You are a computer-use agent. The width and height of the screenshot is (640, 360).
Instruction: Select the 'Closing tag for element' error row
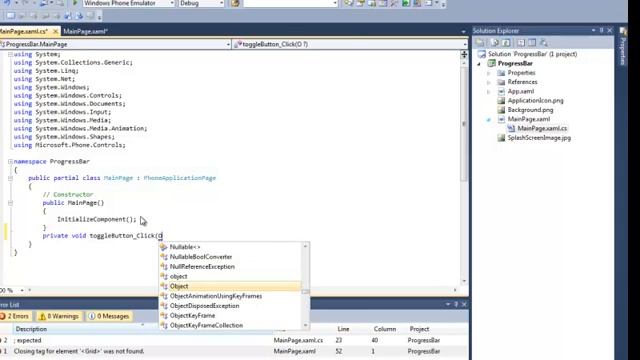[x=234, y=351]
